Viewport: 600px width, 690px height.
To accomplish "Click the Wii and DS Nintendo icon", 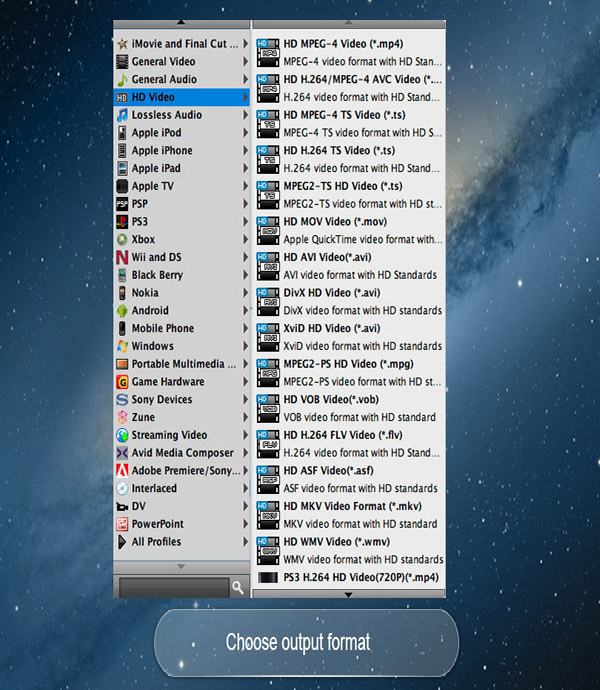I will (x=122, y=257).
